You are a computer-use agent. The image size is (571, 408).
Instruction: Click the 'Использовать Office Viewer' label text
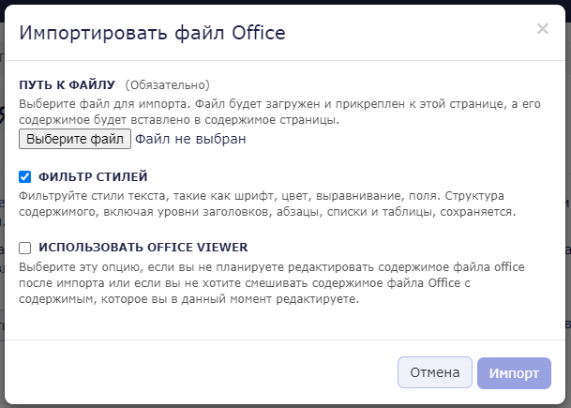point(143,247)
